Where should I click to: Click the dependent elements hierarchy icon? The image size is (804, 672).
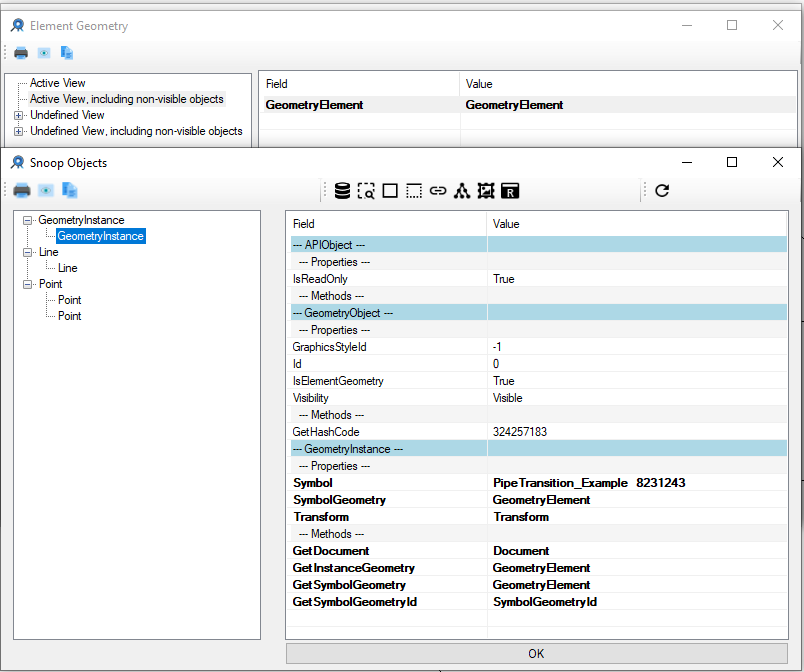(462, 191)
